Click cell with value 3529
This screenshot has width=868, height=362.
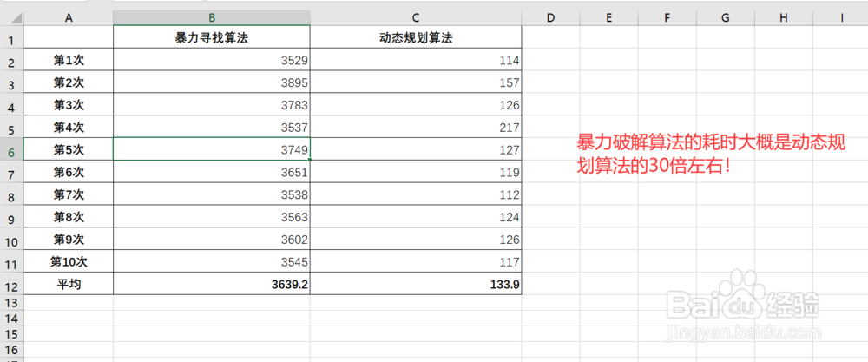[x=212, y=60]
